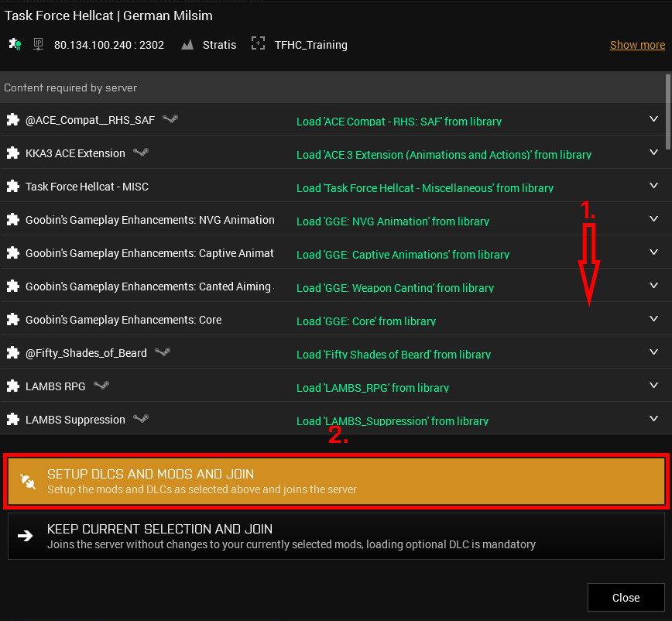672x621 pixels.
Task: Click puzzle icon beside KKA3 ACE Extension
Action: click(13, 153)
